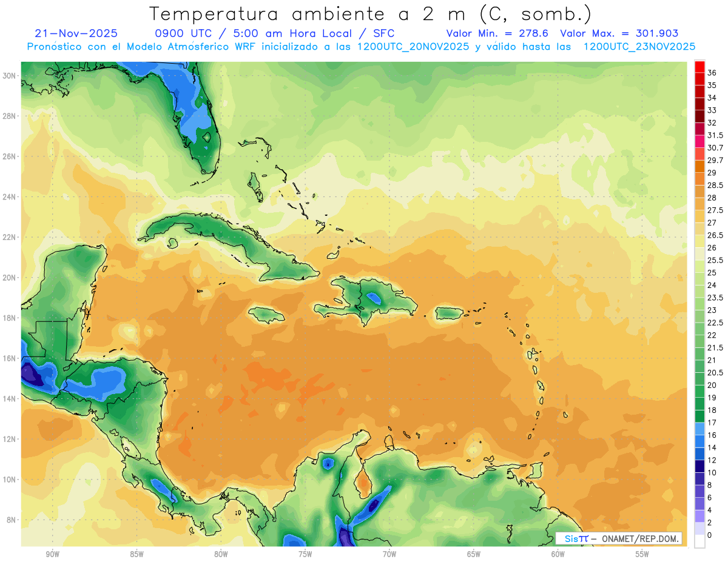Viewport: 728px width, 562px height.
Task: Click the '28.5' colorbar value
Action: pos(715,186)
